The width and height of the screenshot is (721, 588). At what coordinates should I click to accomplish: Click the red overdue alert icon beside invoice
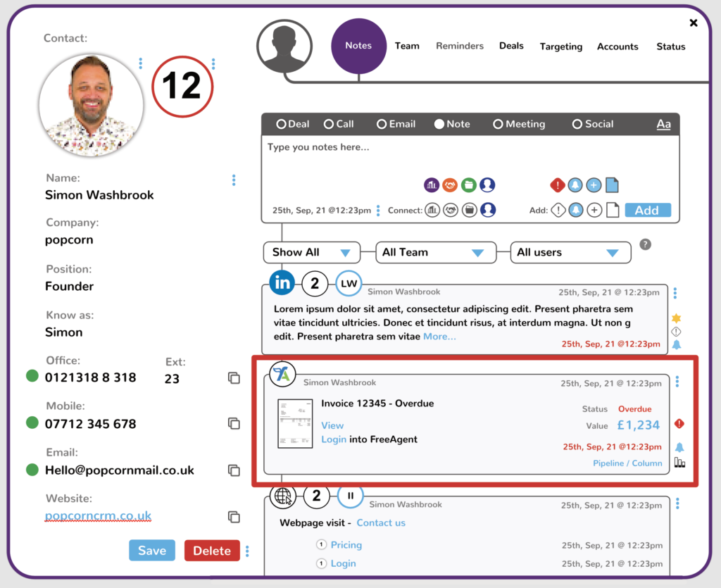(x=679, y=424)
